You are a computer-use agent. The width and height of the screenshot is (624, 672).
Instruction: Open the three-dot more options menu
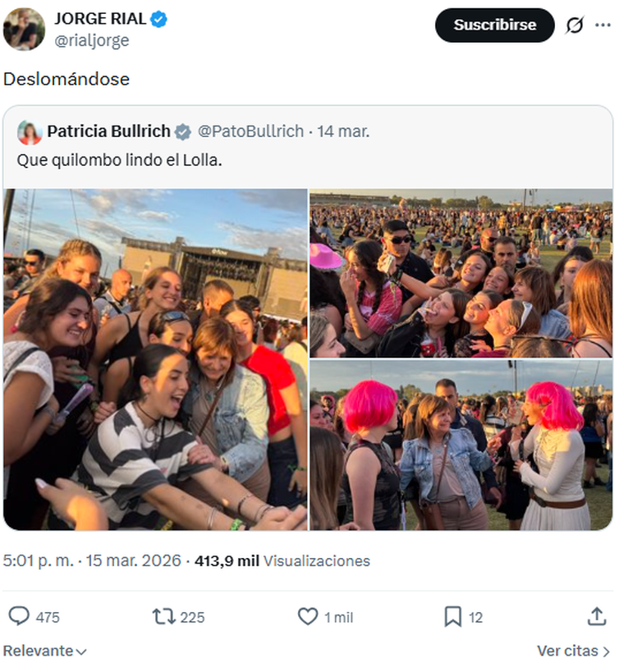click(x=603, y=25)
